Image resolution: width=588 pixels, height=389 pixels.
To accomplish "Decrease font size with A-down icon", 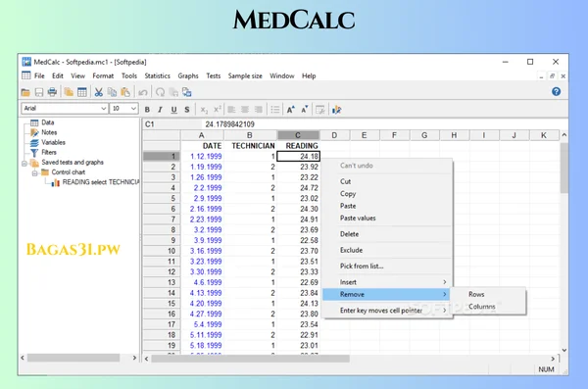I will (305, 110).
